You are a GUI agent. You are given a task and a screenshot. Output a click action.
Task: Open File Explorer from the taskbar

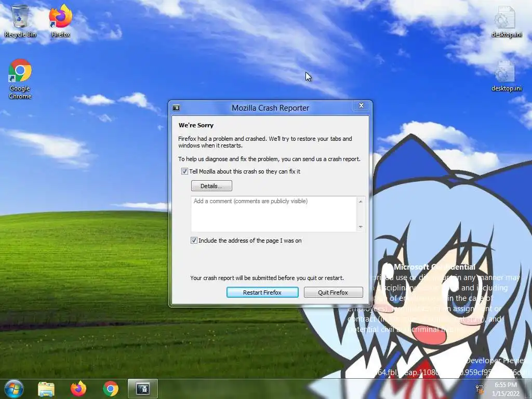click(x=46, y=389)
